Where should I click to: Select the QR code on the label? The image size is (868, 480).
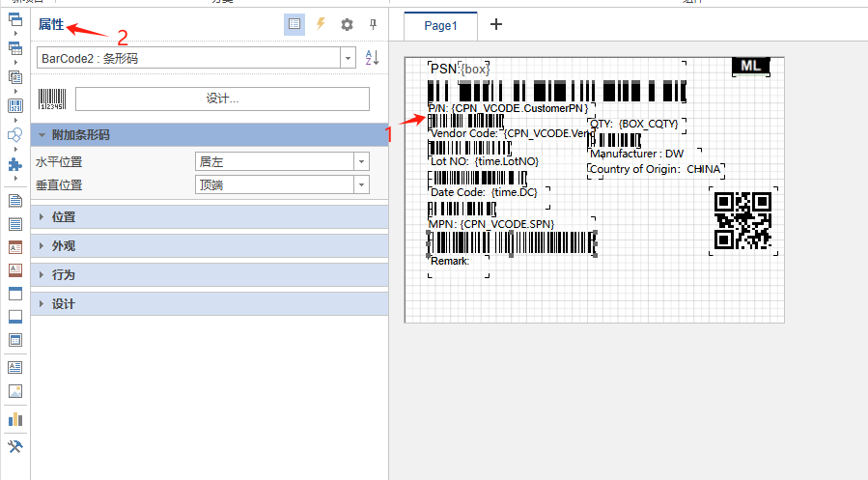point(742,221)
